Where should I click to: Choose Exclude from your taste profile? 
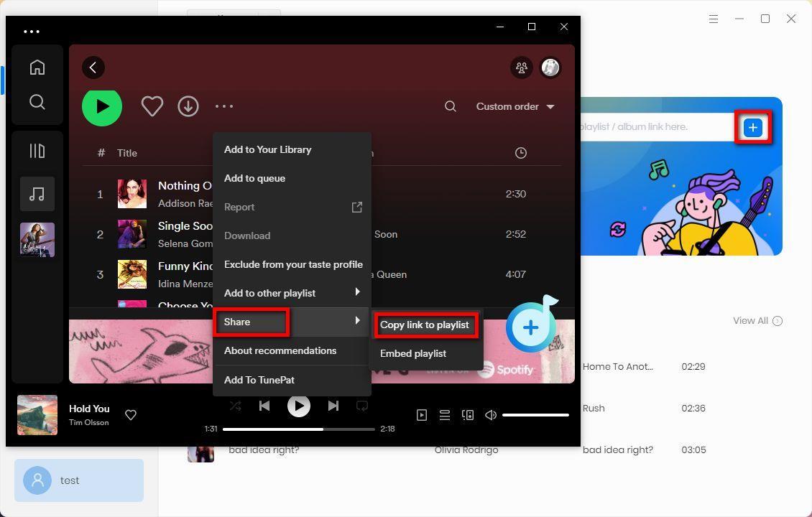292,264
